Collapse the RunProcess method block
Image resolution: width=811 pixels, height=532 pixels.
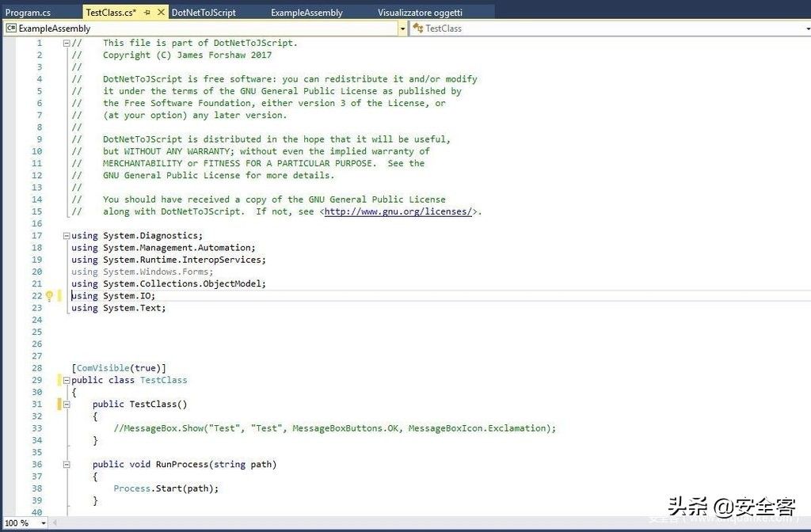67,465
